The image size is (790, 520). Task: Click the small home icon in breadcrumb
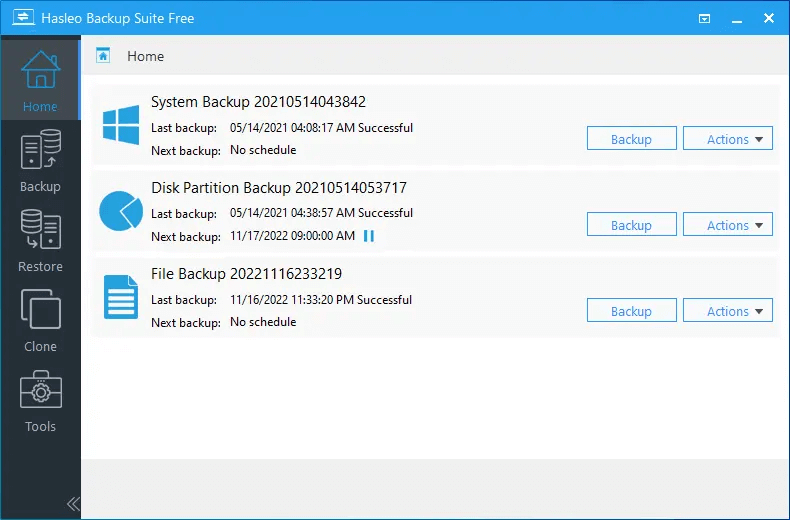coord(103,56)
